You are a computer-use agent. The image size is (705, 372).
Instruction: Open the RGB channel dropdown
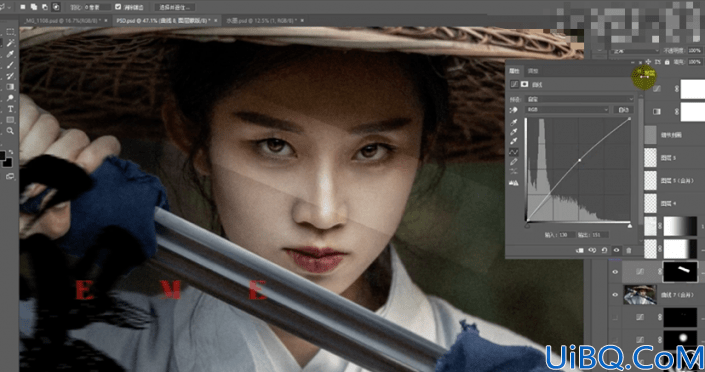[568, 110]
